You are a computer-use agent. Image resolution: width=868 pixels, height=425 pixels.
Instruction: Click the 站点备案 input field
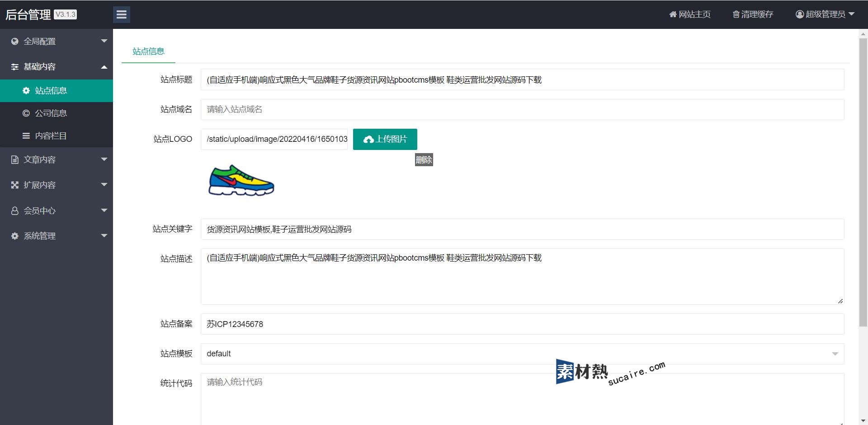(522, 324)
